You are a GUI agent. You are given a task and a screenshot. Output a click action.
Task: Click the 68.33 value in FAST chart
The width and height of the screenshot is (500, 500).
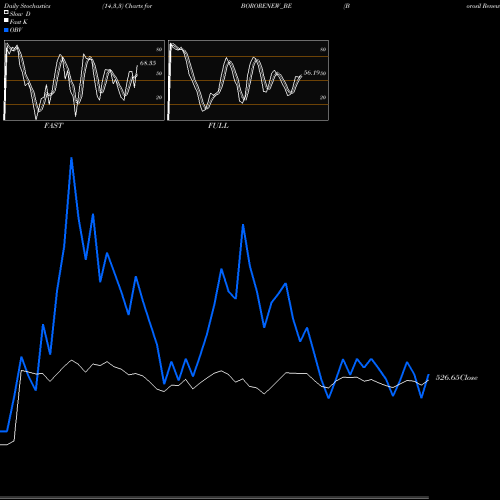pos(148,63)
